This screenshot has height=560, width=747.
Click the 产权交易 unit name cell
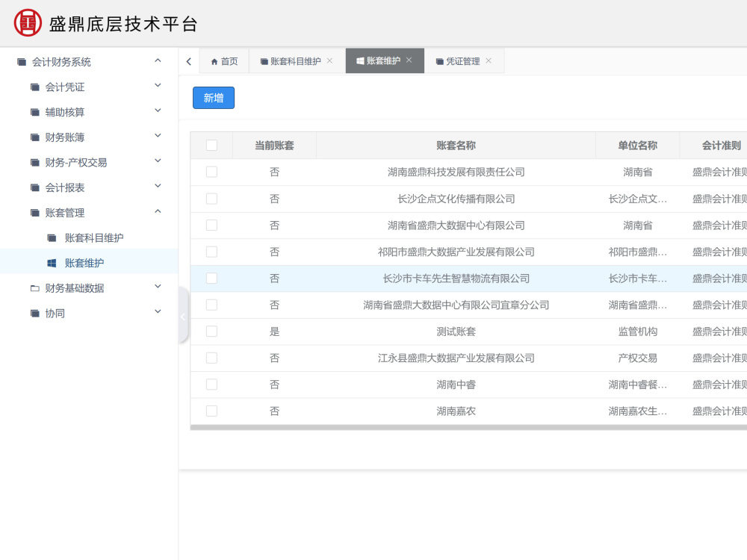pyautogui.click(x=637, y=358)
